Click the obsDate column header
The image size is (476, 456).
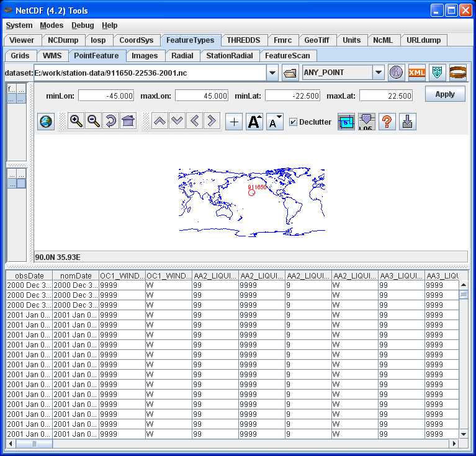(x=29, y=275)
